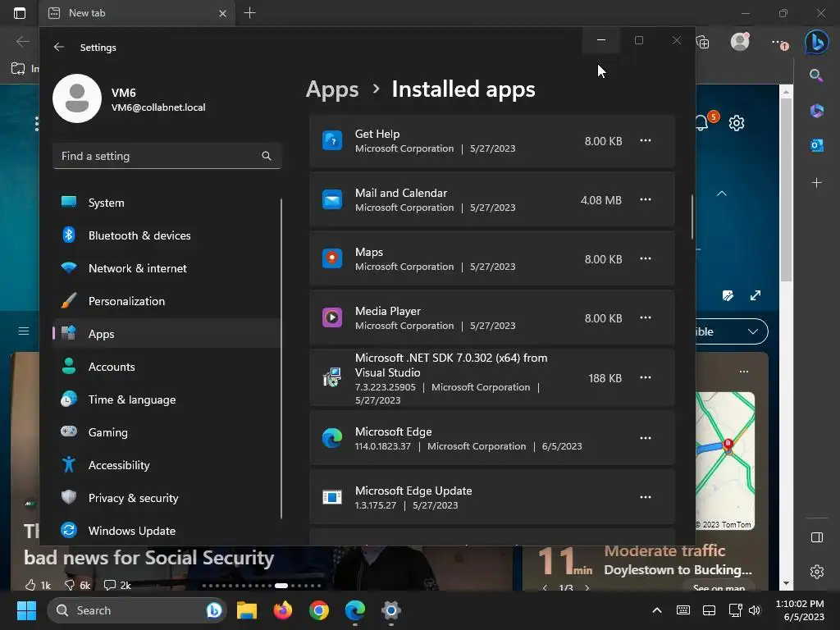Image resolution: width=840 pixels, height=630 pixels.
Task: Click the installed apps list scrollbar
Action: click(x=692, y=217)
